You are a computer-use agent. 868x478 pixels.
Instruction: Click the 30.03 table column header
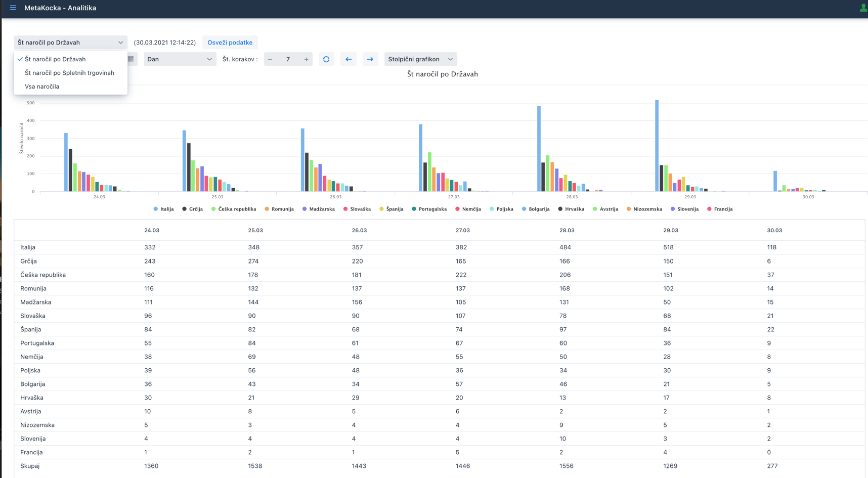774,230
